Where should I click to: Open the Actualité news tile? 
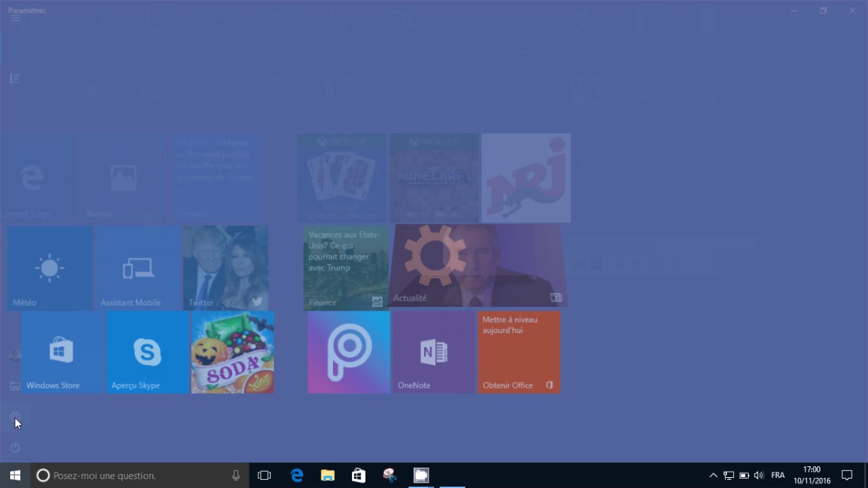[x=478, y=266]
